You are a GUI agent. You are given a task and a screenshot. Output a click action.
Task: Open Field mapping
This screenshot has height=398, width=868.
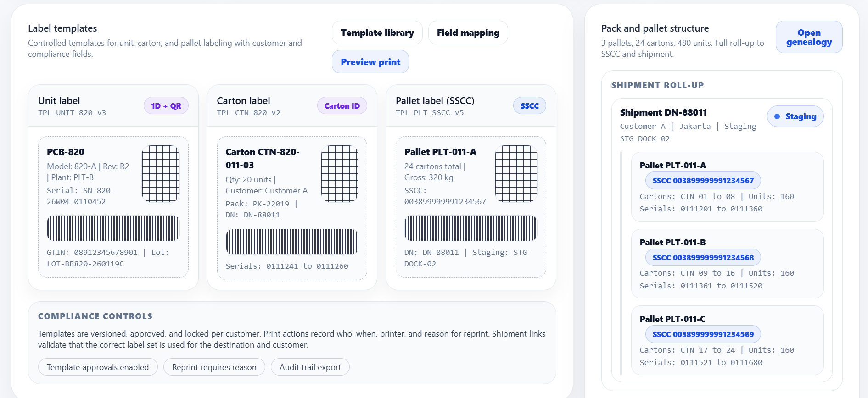(x=468, y=33)
